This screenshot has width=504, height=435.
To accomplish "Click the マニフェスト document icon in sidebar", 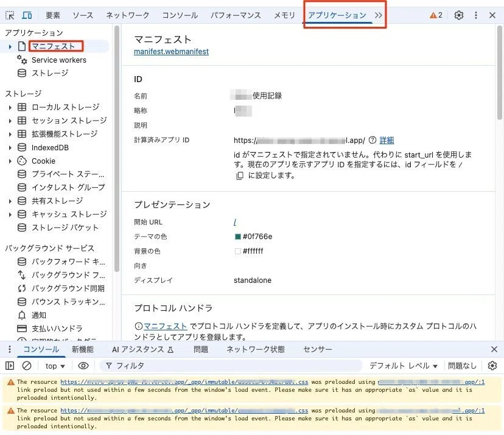I will click(x=21, y=46).
